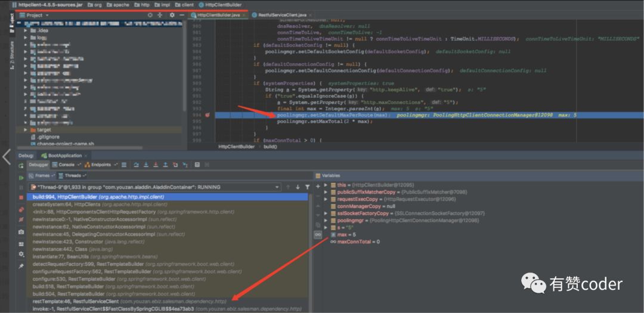Screen dimensions: 644x313
Task: Open Project panel gear settings
Action: [x=172, y=14]
